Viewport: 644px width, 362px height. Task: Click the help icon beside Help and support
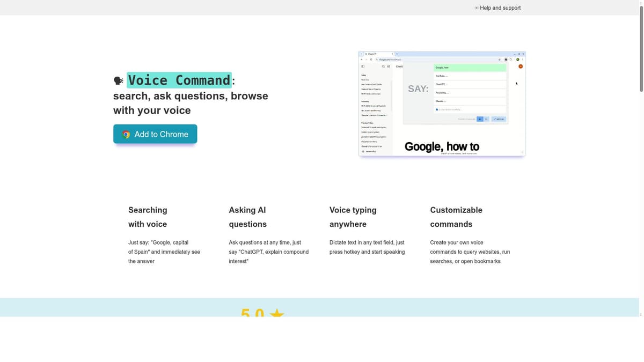point(475,8)
